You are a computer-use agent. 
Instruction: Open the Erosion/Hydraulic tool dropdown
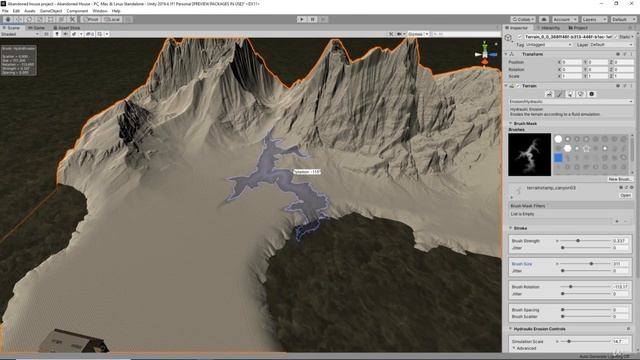point(571,101)
